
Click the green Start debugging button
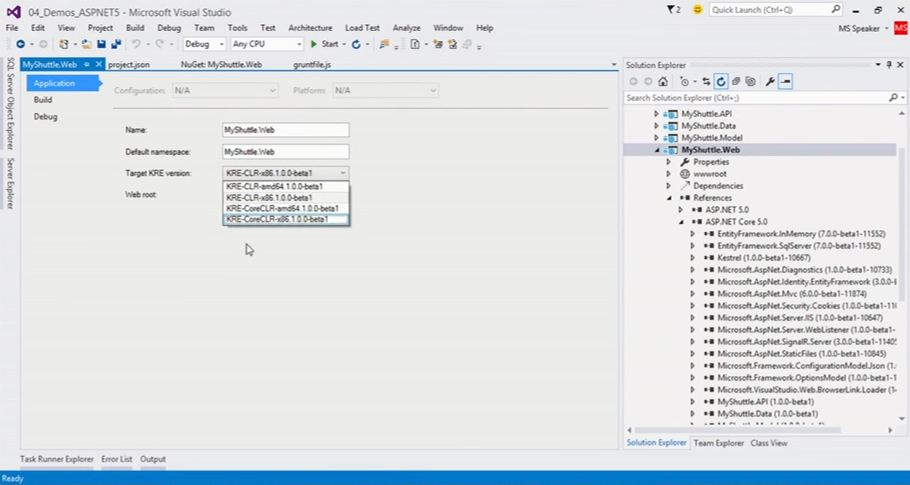(324, 44)
